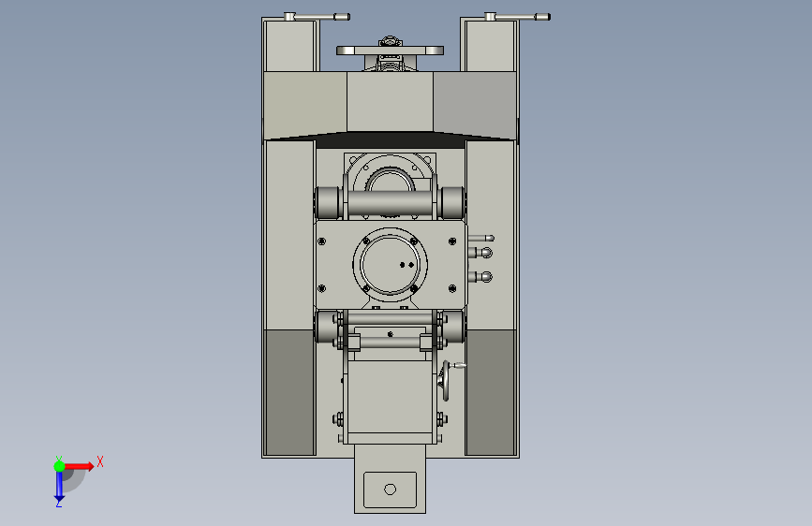812x526 pixels.
Task: Select the dark lower-left column panel
Action: [x=289, y=393]
